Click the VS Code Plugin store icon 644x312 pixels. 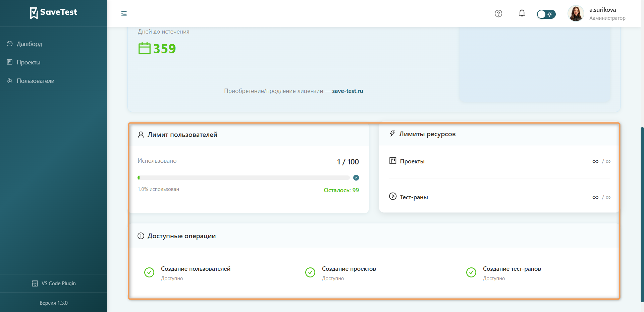tap(35, 283)
